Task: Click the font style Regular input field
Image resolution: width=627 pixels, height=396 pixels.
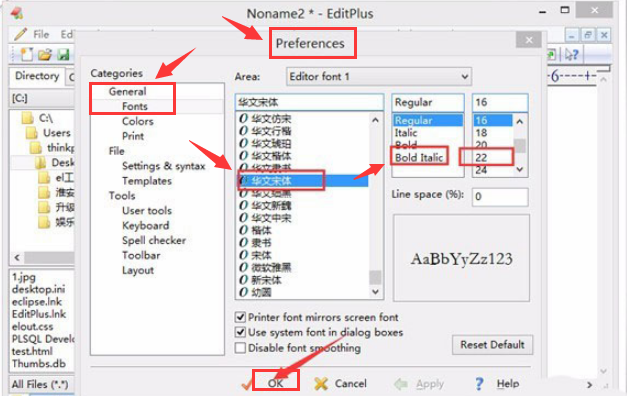Action: tap(427, 102)
